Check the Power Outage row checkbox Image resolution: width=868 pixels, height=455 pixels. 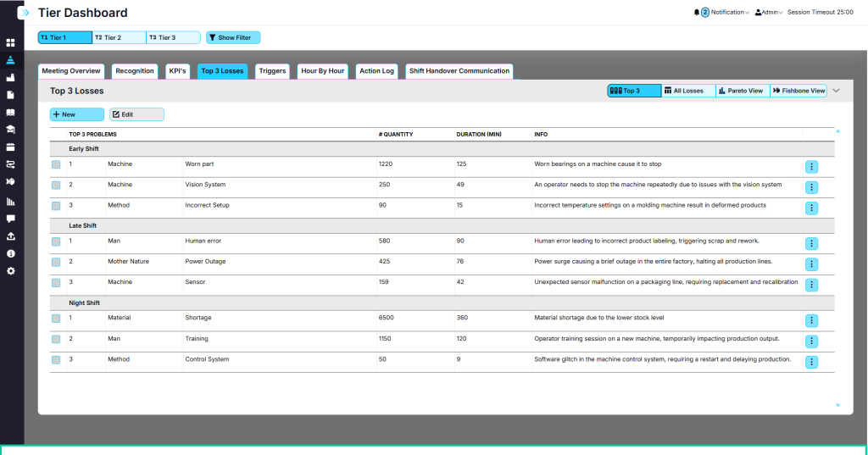click(x=56, y=262)
